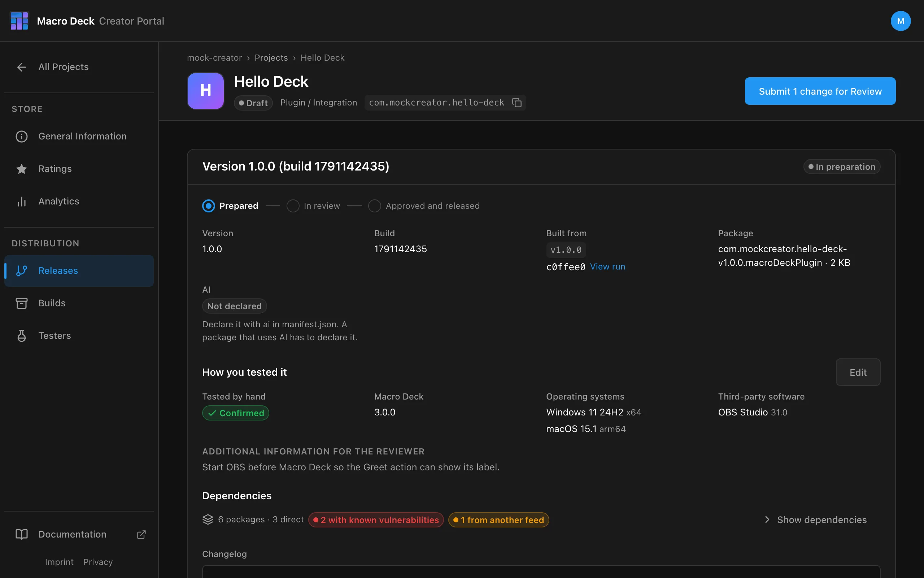Select the In review step indicator
The height and width of the screenshot is (578, 924).
pos(293,206)
